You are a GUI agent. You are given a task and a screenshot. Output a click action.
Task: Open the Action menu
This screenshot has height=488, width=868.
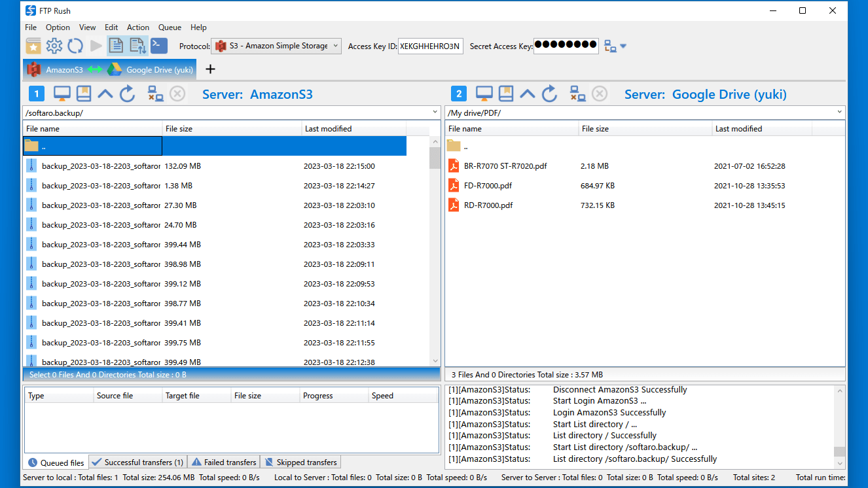[x=138, y=27]
